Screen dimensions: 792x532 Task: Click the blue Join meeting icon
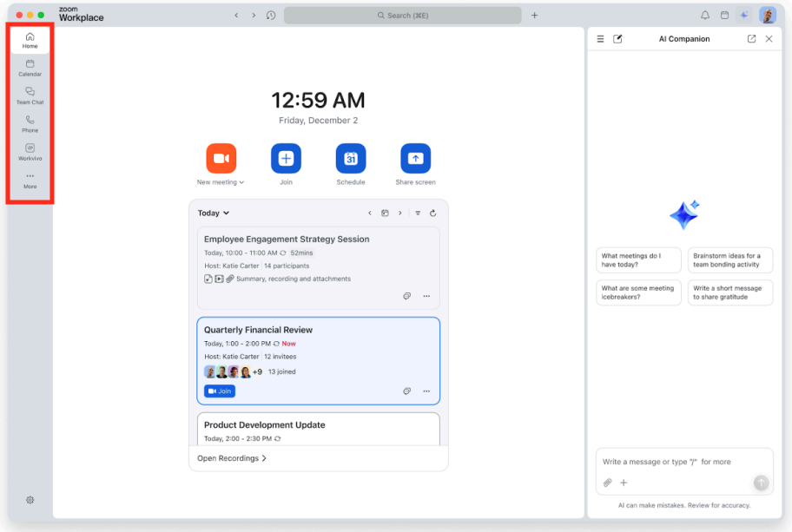click(286, 158)
